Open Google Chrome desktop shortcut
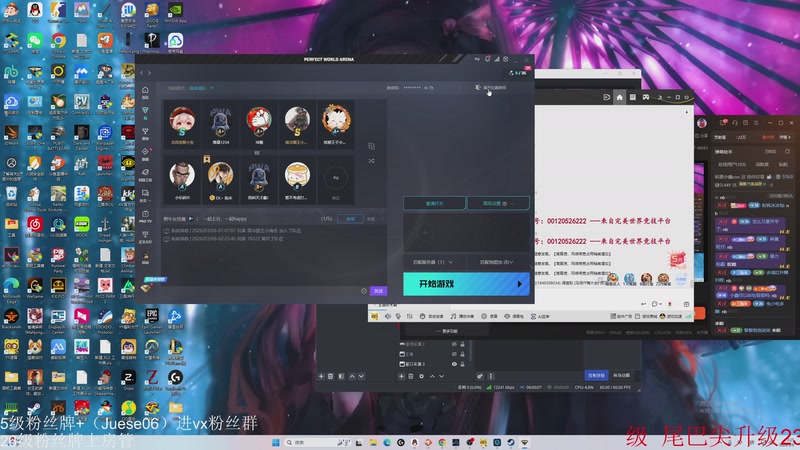This screenshot has height=450, width=800. click(58, 43)
